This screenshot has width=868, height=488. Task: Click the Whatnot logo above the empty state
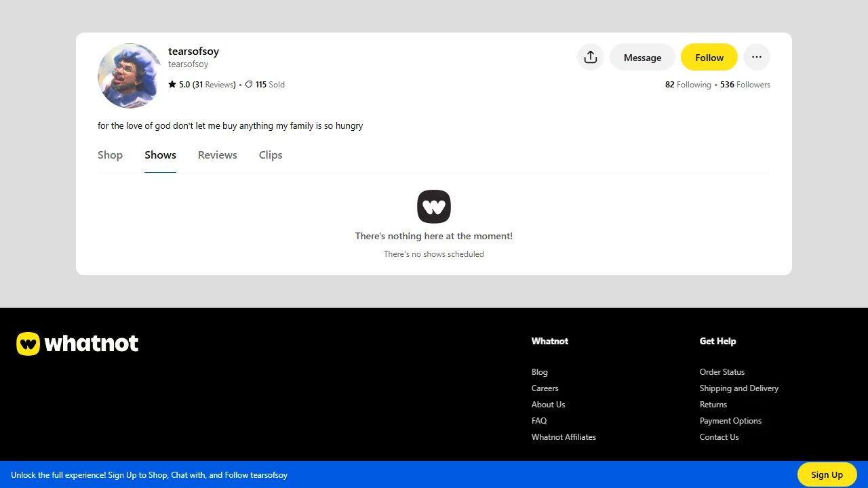click(x=433, y=206)
